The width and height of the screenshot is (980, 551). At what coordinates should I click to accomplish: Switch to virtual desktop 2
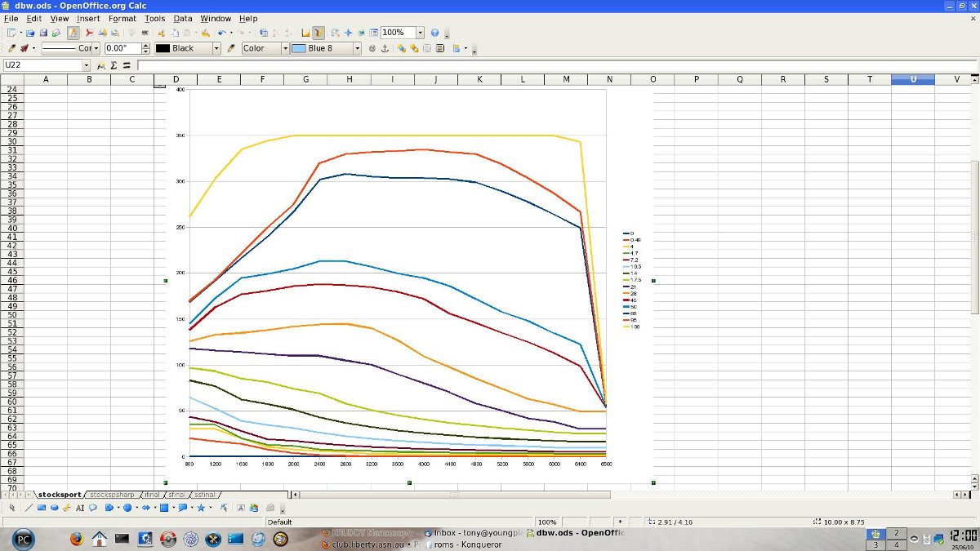click(x=897, y=533)
